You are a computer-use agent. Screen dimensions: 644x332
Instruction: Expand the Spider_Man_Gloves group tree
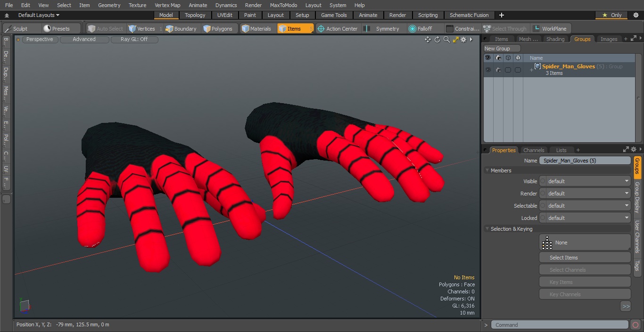(x=531, y=70)
